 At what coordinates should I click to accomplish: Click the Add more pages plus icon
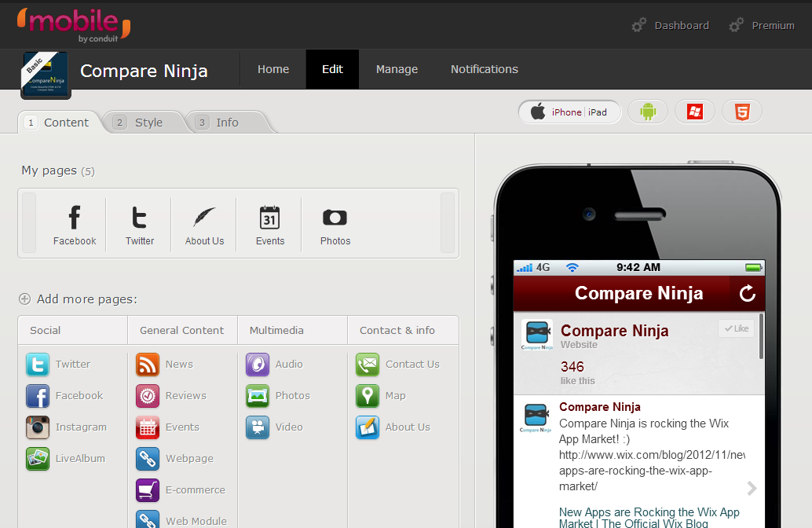point(24,299)
